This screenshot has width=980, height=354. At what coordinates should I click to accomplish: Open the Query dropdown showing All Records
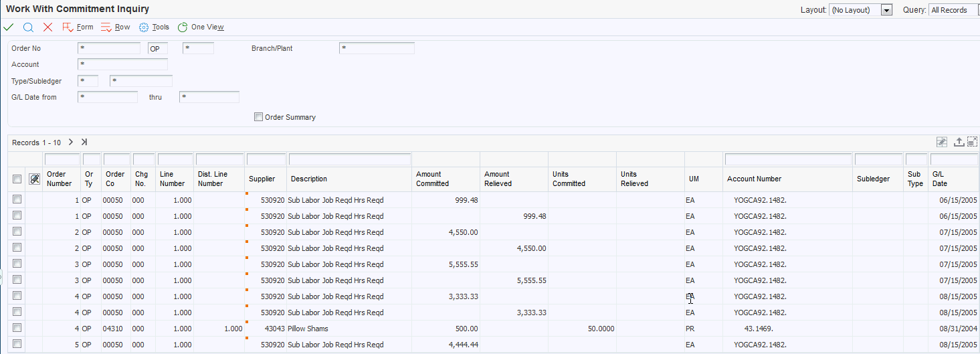954,10
